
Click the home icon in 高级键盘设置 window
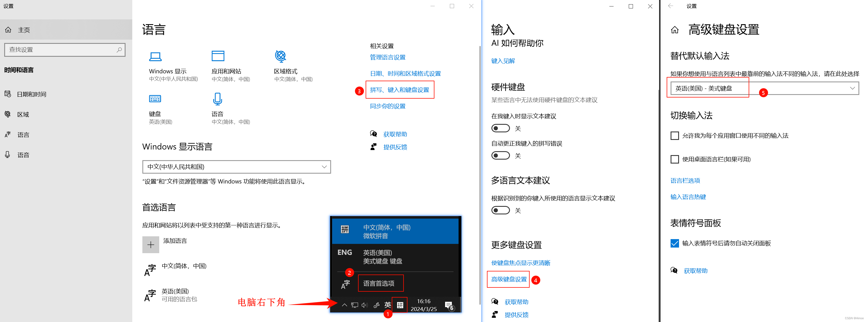675,30
